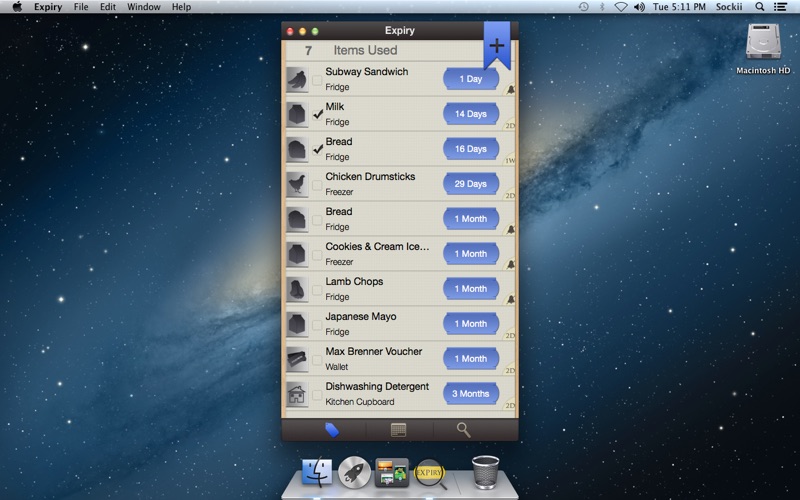The width and height of the screenshot is (800, 500).
Task: Click the 16 Days expiry button
Action: pos(470,149)
